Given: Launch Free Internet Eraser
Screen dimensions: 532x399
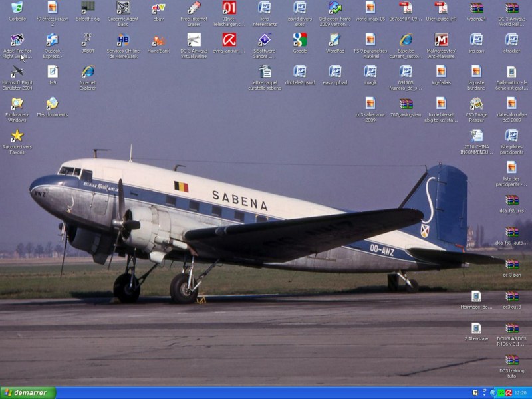Looking at the screenshot, I should click(194, 7).
